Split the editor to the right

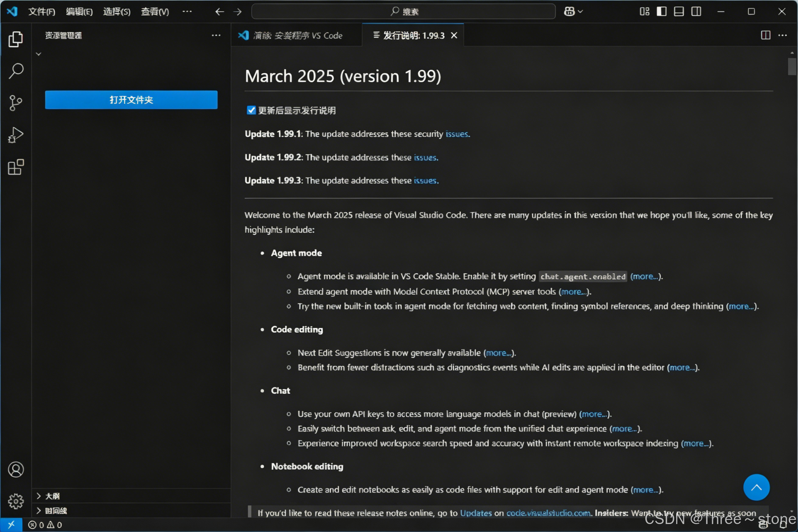[x=766, y=35]
